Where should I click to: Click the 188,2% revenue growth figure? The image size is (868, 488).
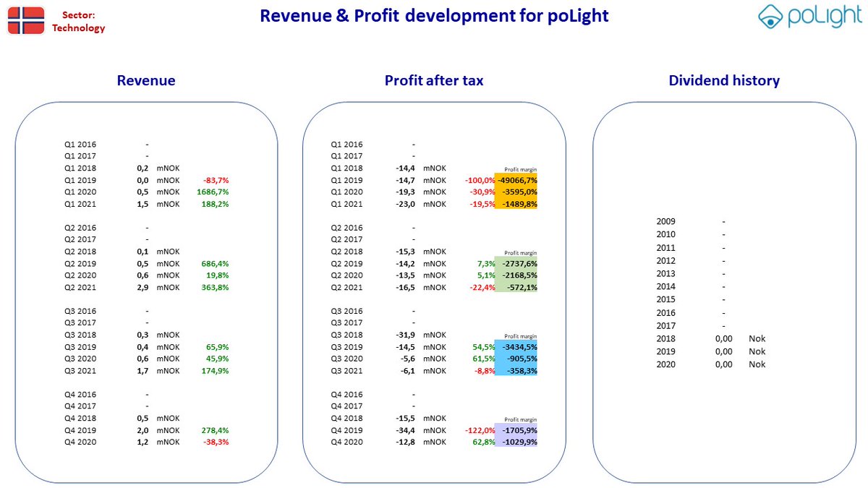pyautogui.click(x=216, y=204)
